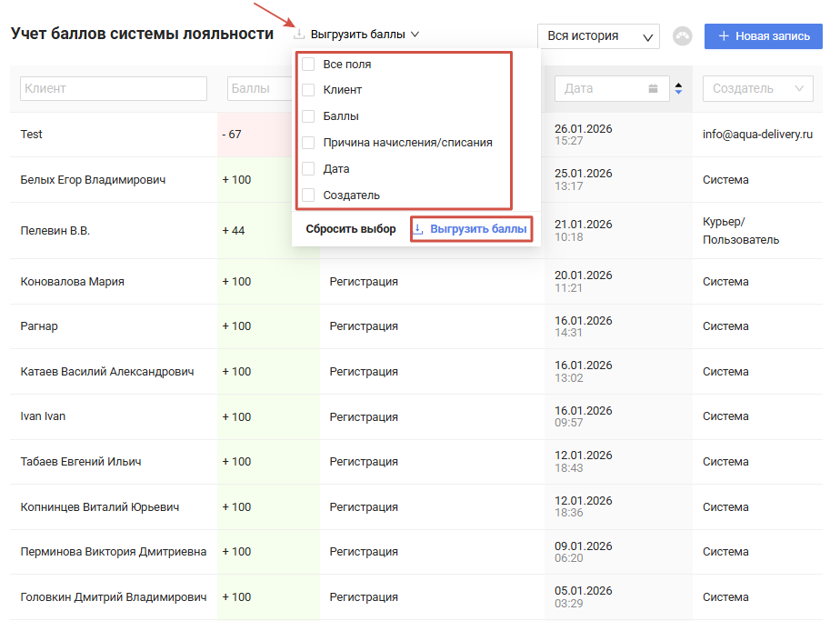Click the date column sort arrows

(678, 88)
